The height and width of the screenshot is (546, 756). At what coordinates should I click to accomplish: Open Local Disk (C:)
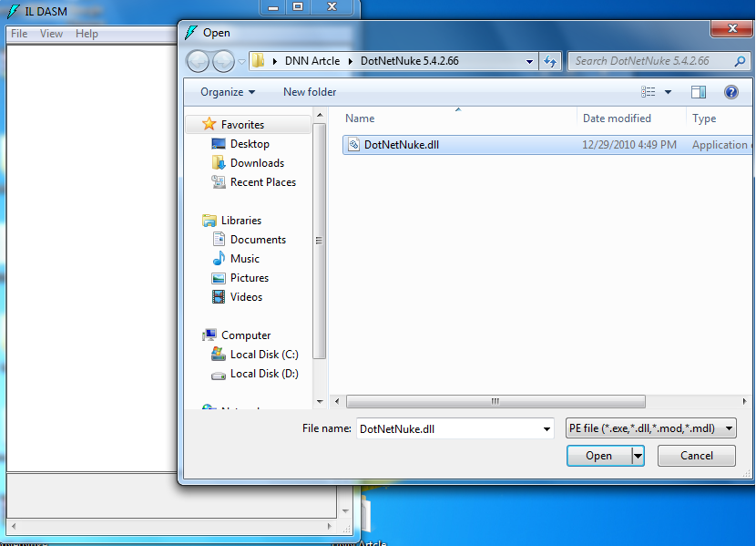point(264,355)
